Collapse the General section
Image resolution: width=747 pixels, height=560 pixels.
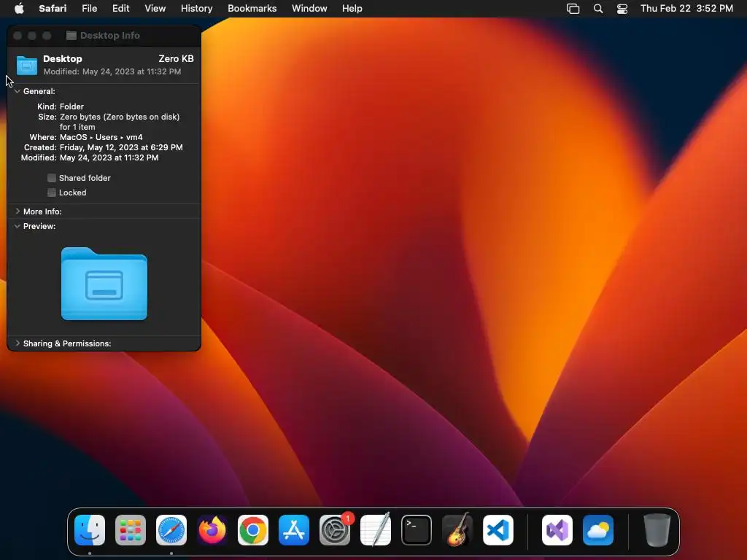pyautogui.click(x=18, y=91)
